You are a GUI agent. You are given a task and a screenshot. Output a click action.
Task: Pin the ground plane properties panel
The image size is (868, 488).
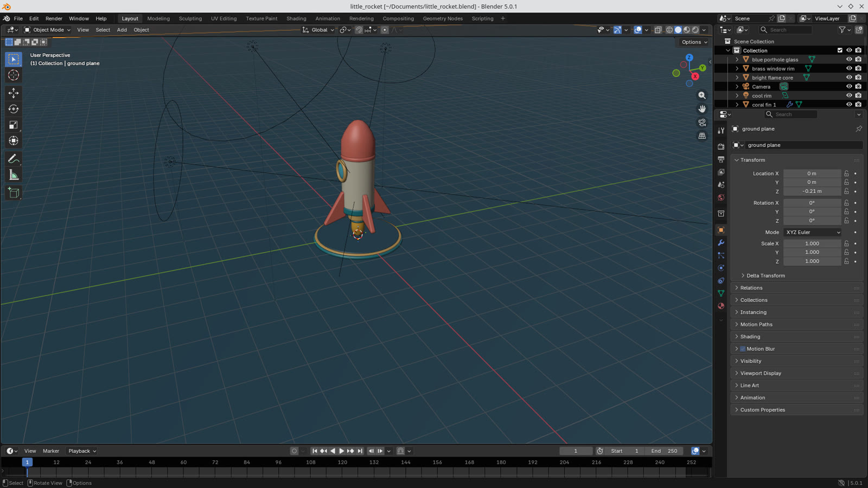tap(859, 129)
